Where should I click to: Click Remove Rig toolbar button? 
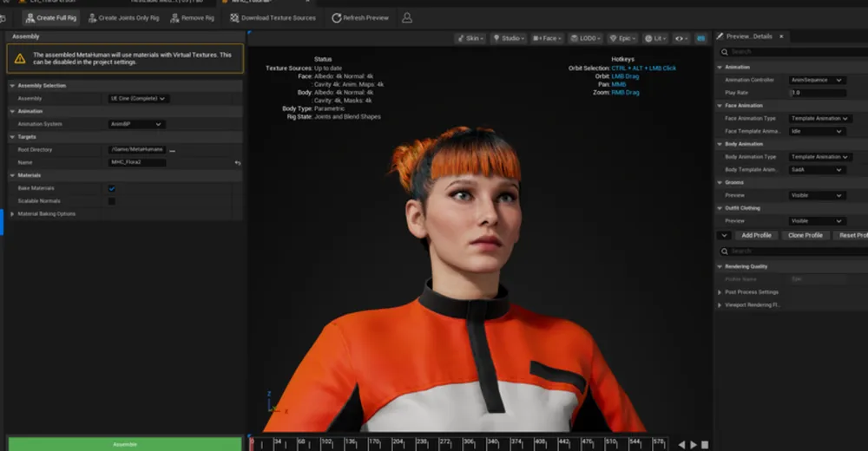point(192,17)
